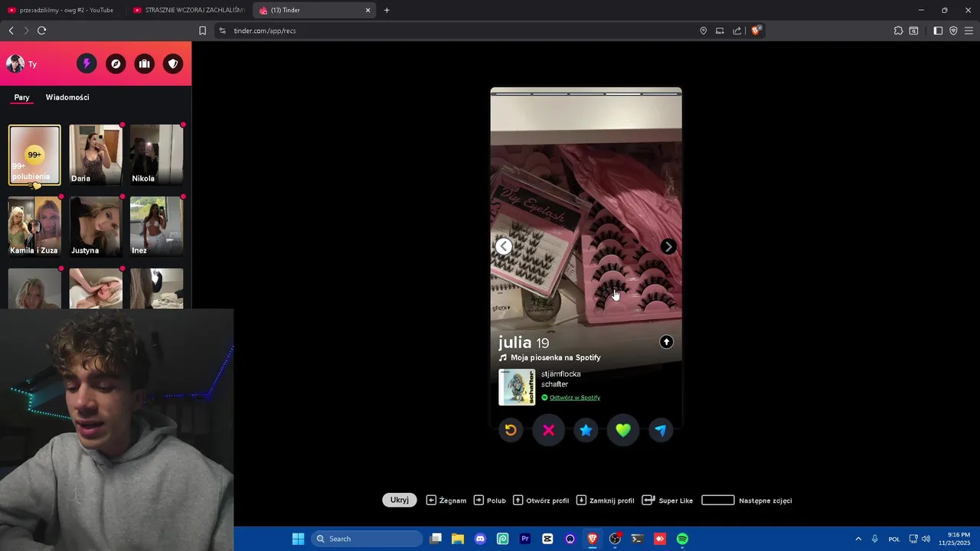Screen dimensions: 980x551
Task: Open OBS Studio from taskbar
Action: pyautogui.click(x=615, y=539)
